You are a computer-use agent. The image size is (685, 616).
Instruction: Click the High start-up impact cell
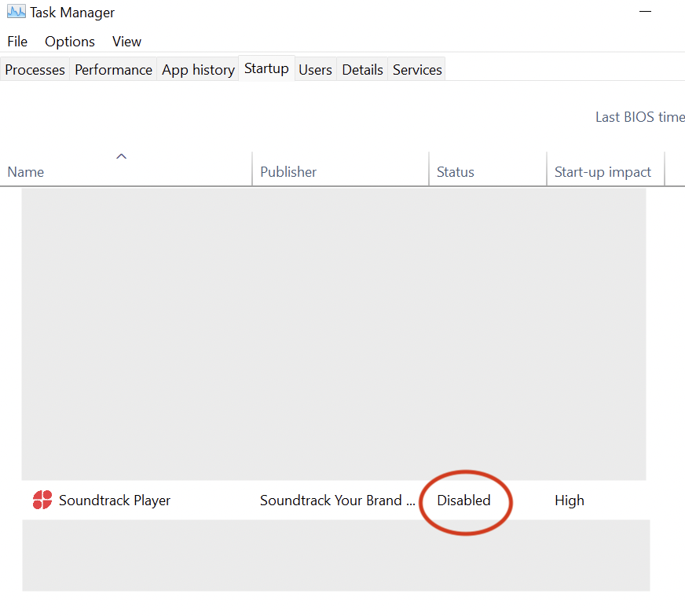[x=570, y=500]
